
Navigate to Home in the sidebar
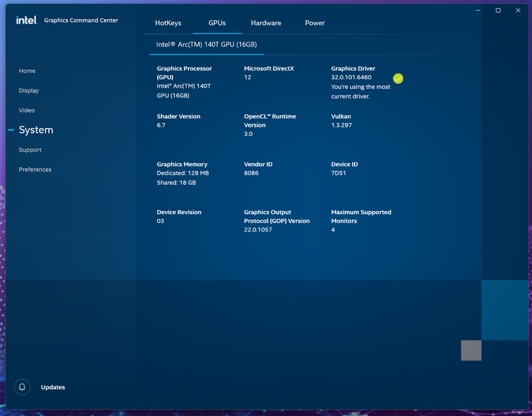tap(27, 71)
